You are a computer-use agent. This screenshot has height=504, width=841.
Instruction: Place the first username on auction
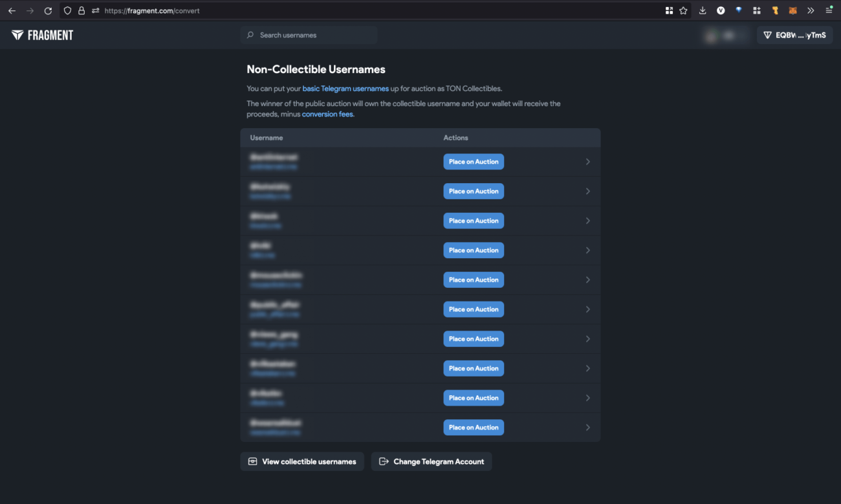[474, 161]
